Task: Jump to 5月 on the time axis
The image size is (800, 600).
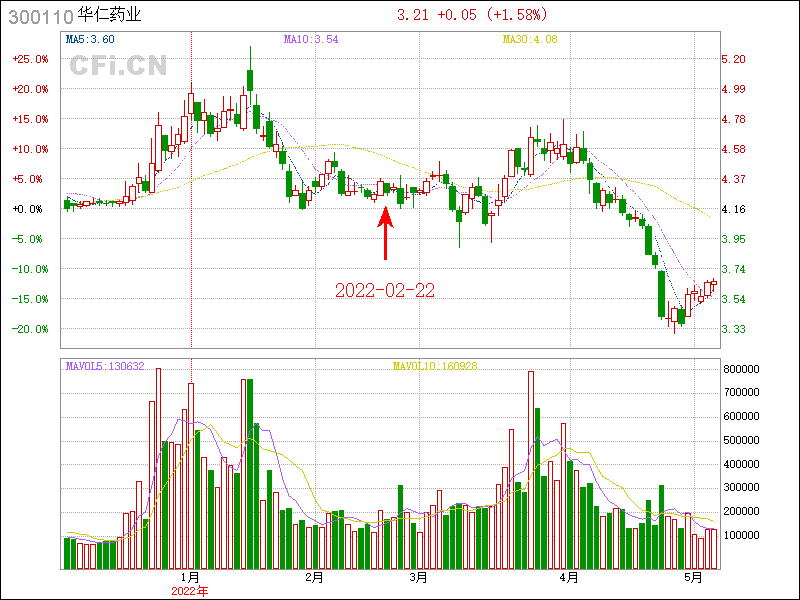Action: (x=692, y=577)
